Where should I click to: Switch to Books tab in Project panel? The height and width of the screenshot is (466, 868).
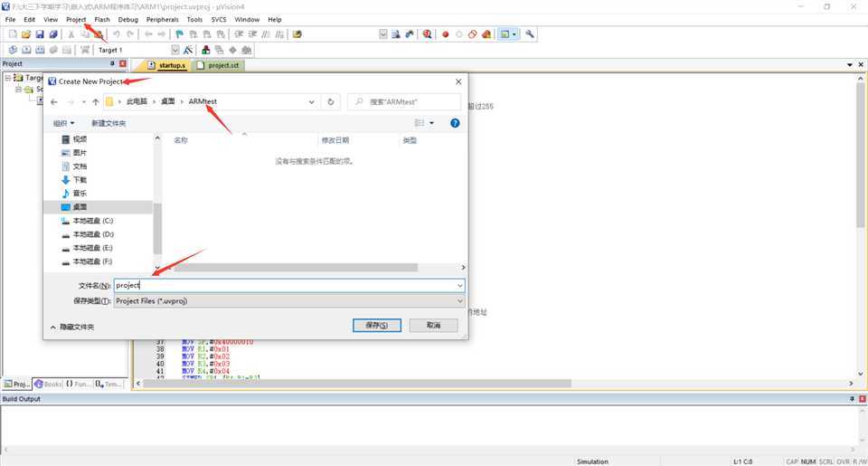coord(48,384)
